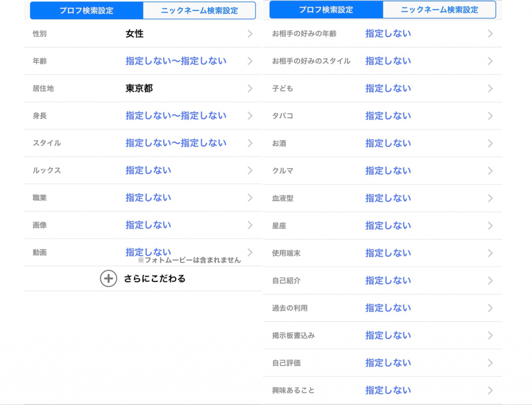Select the 東京都 value in 居住地

point(139,88)
